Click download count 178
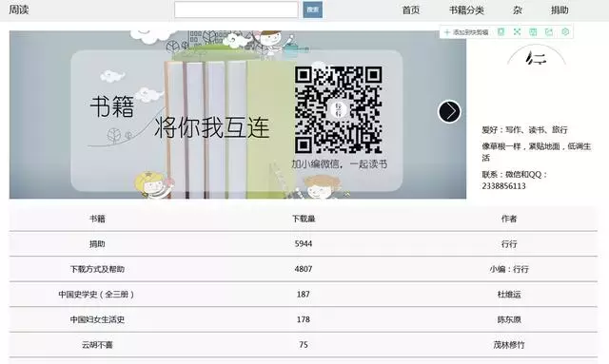This screenshot has width=609, height=364. pos(304,319)
